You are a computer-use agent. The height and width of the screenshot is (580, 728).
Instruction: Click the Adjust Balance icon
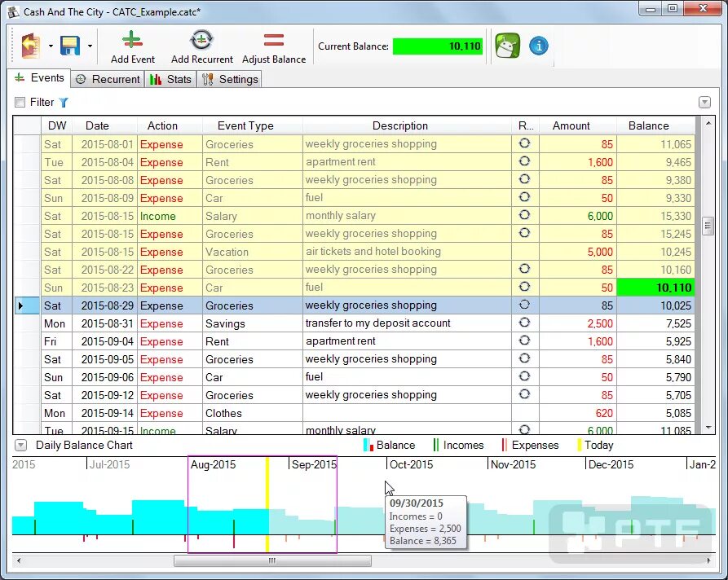pos(273,40)
